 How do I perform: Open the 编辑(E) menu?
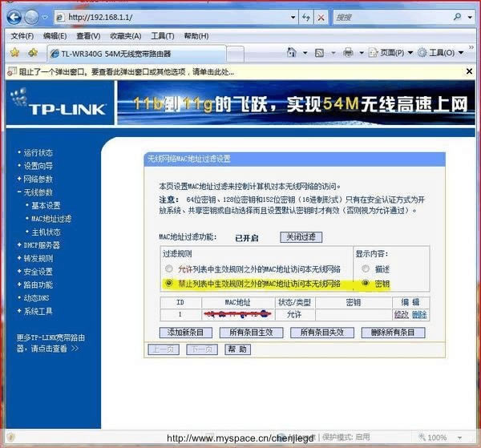pyautogui.click(x=55, y=36)
